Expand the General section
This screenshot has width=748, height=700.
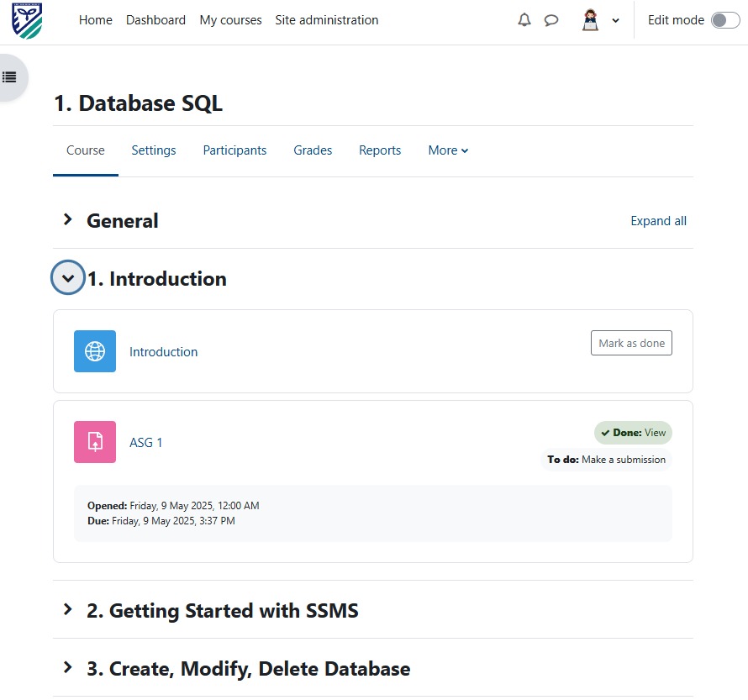coord(68,219)
